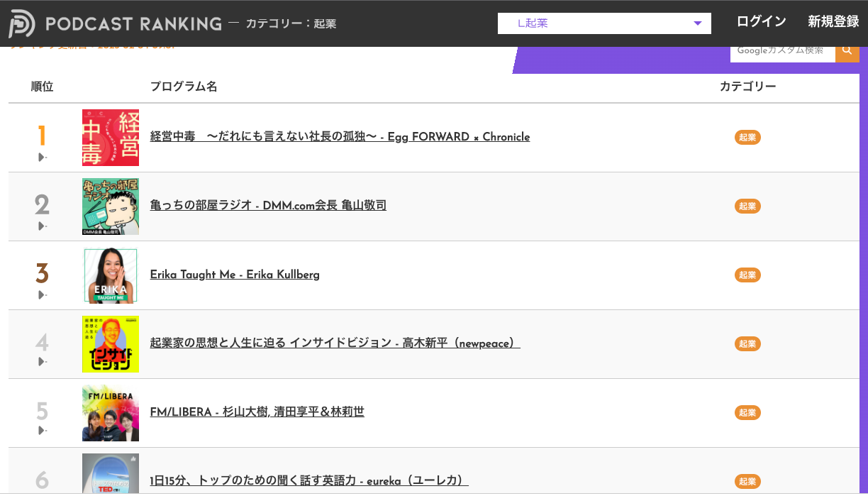Screen dimensions: 868x496
Task: Click 新規登録 in the header
Action: pos(833,22)
